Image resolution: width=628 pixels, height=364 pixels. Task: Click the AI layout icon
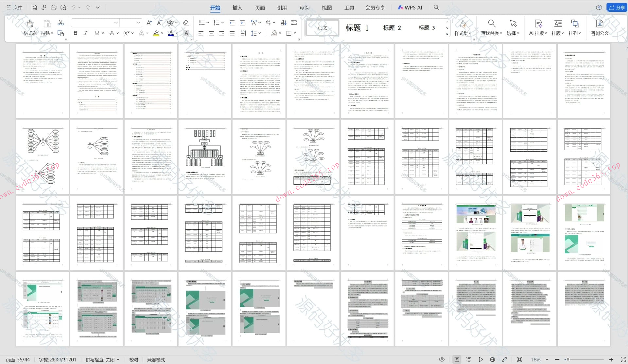click(x=538, y=24)
